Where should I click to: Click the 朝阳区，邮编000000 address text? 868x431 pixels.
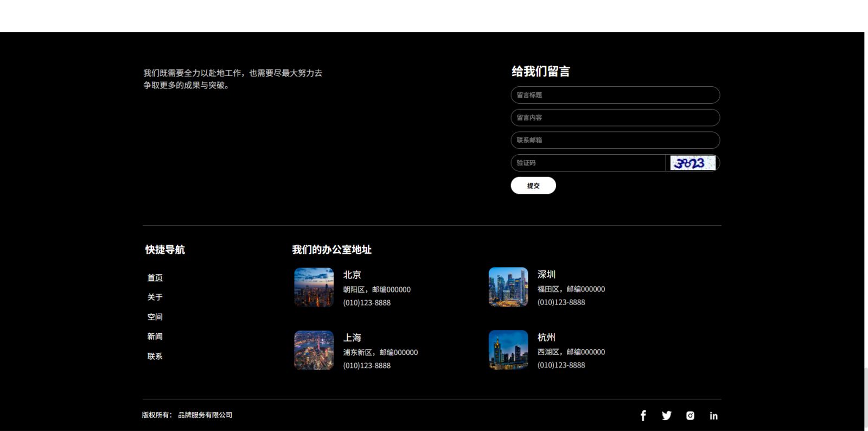click(376, 289)
